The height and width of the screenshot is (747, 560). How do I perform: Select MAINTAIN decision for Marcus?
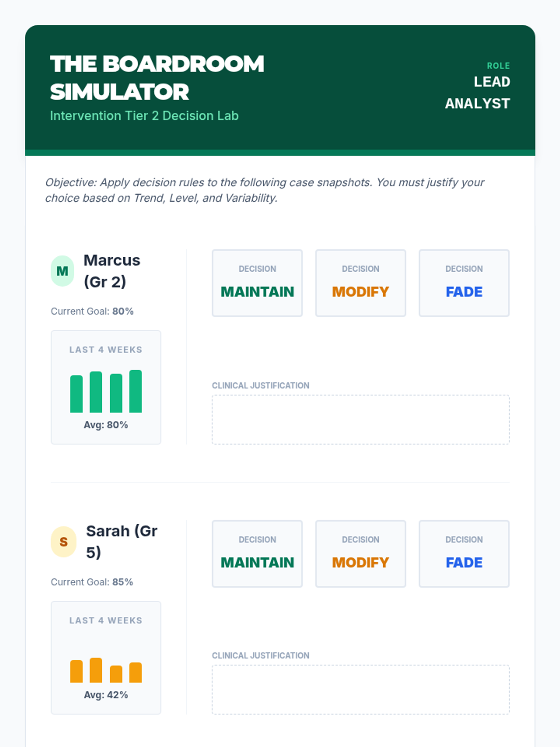click(257, 283)
